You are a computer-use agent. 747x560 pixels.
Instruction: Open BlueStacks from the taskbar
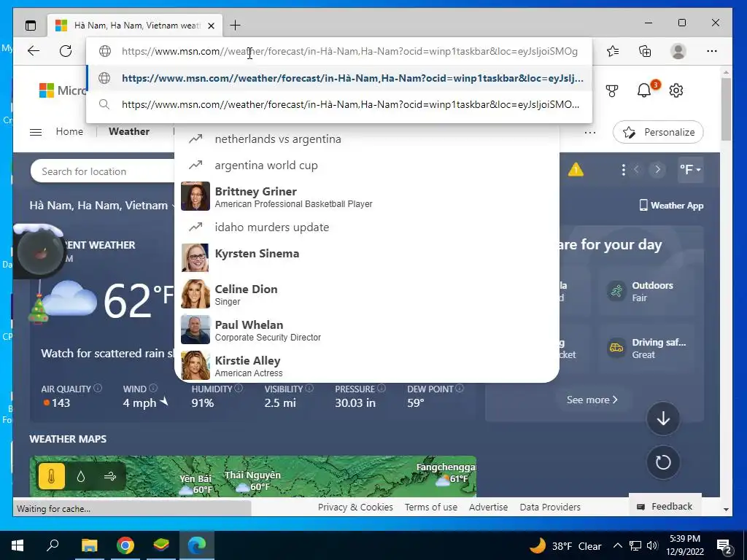coord(161,545)
